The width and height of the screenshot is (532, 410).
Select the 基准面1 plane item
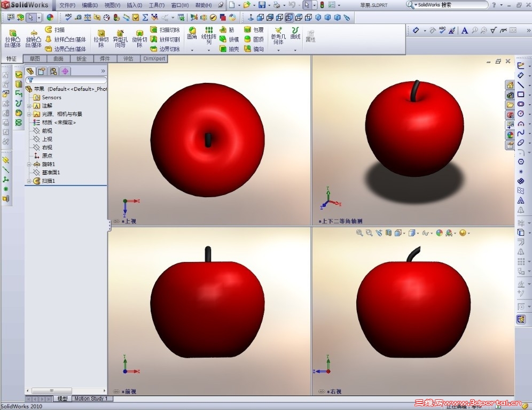pyautogui.click(x=46, y=173)
